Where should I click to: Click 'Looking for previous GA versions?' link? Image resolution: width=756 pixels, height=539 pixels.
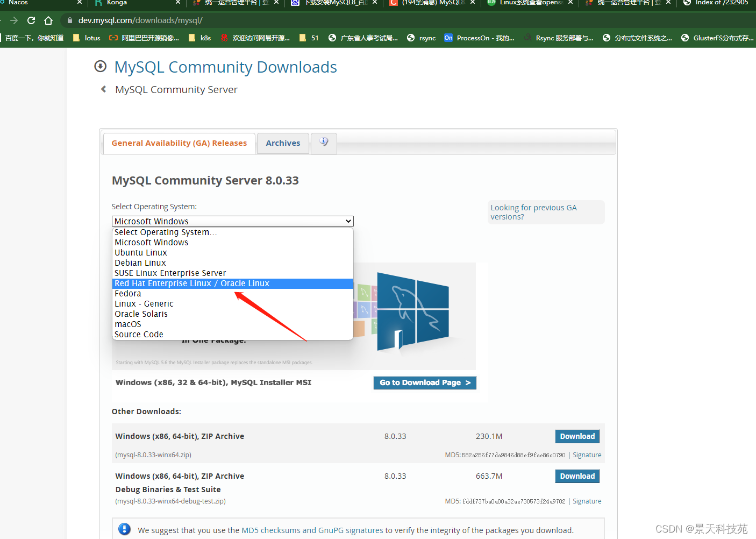coord(533,212)
